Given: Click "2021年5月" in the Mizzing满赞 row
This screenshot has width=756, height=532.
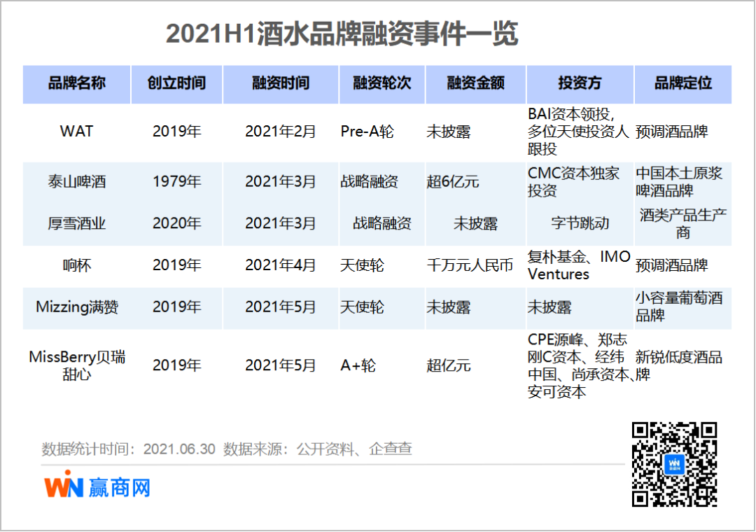Looking at the screenshot, I should (281, 307).
